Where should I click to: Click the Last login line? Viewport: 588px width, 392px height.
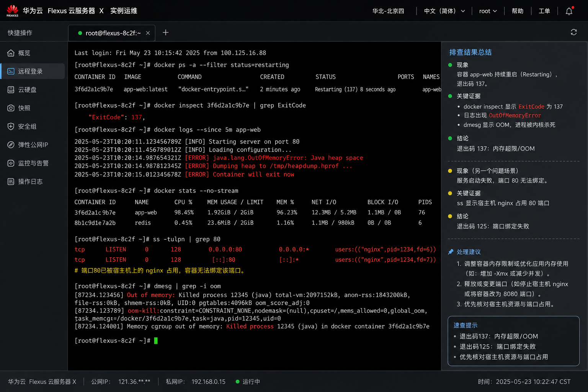pos(170,53)
